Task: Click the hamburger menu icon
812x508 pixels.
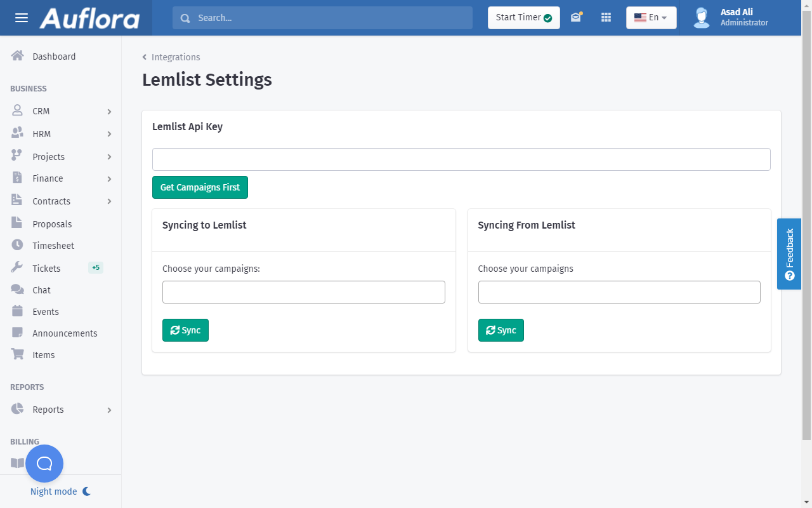Action: pyautogui.click(x=22, y=18)
